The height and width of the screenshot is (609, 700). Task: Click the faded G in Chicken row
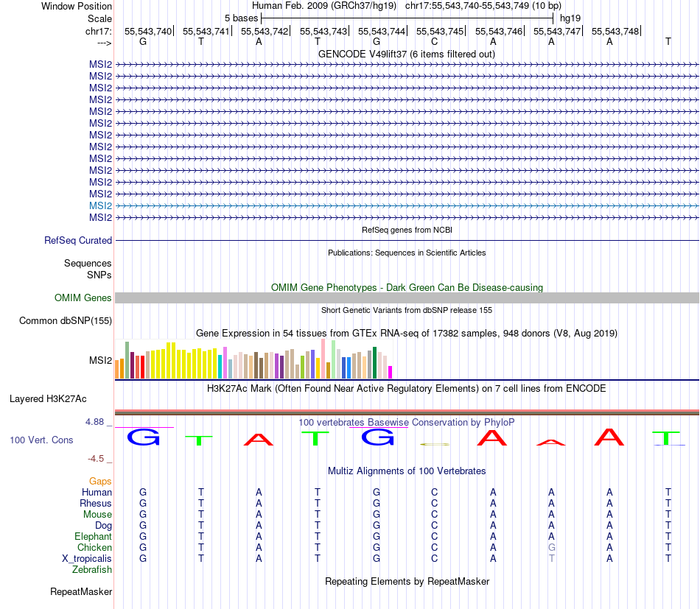[552, 547]
